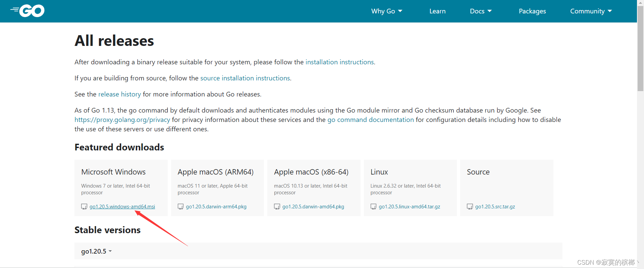The image size is (644, 269).
Task: Click the All releases heading
Action: pos(114,41)
